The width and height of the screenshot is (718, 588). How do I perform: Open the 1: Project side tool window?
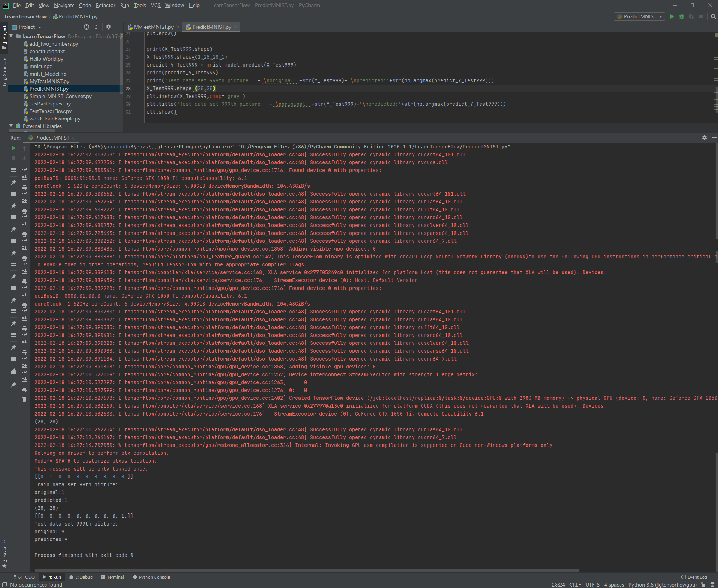4,37
